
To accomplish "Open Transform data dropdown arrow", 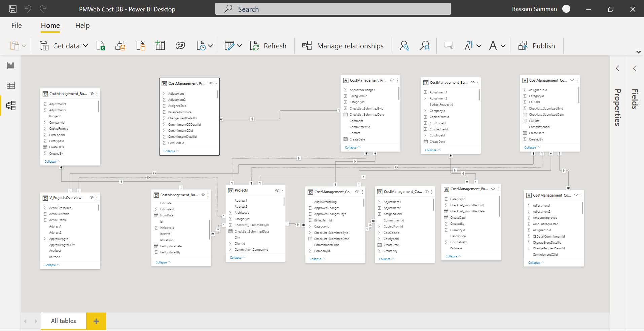I will [x=239, y=46].
